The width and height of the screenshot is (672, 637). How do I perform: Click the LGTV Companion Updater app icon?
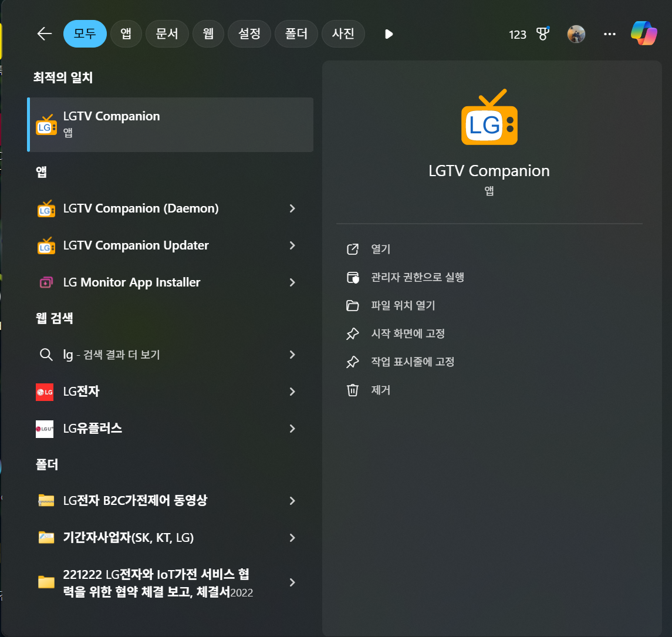tap(46, 245)
